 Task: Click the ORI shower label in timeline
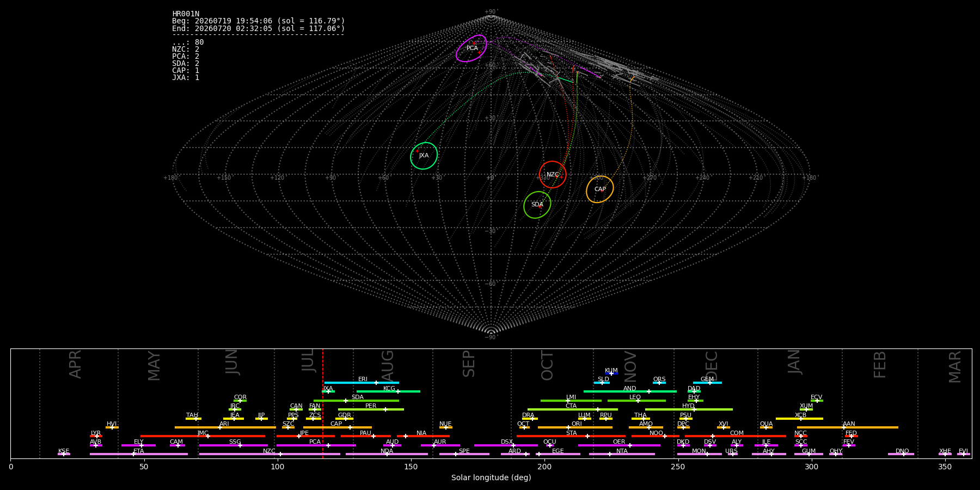click(x=577, y=424)
